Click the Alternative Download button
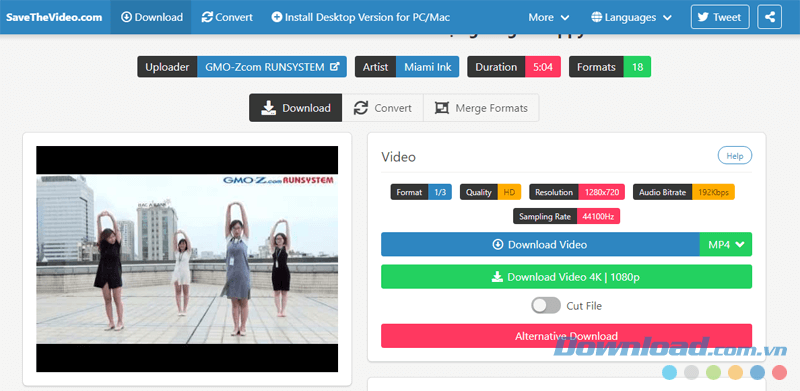Image resolution: width=800 pixels, height=391 pixels. (566, 336)
